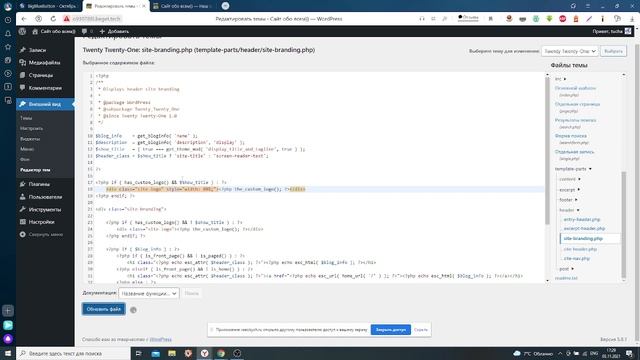Screen dimensions: 640x360
Task: Expand the post folder
Action: pyautogui.click(x=567, y=269)
